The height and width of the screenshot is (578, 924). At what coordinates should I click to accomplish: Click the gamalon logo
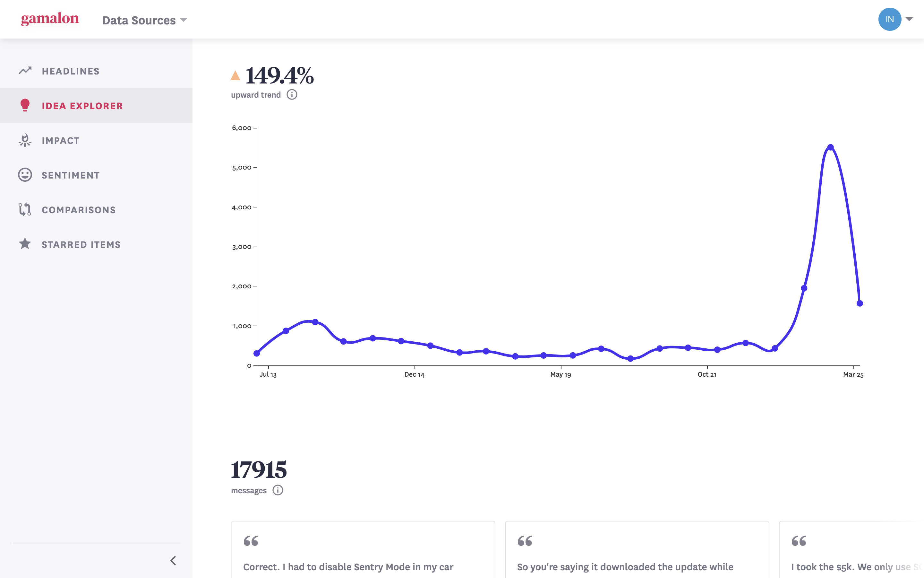(50, 19)
